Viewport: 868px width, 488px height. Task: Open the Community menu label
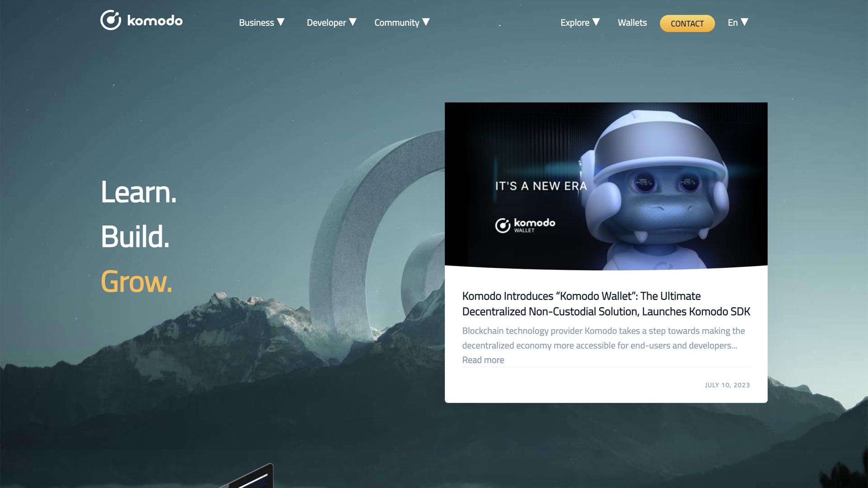click(x=396, y=23)
